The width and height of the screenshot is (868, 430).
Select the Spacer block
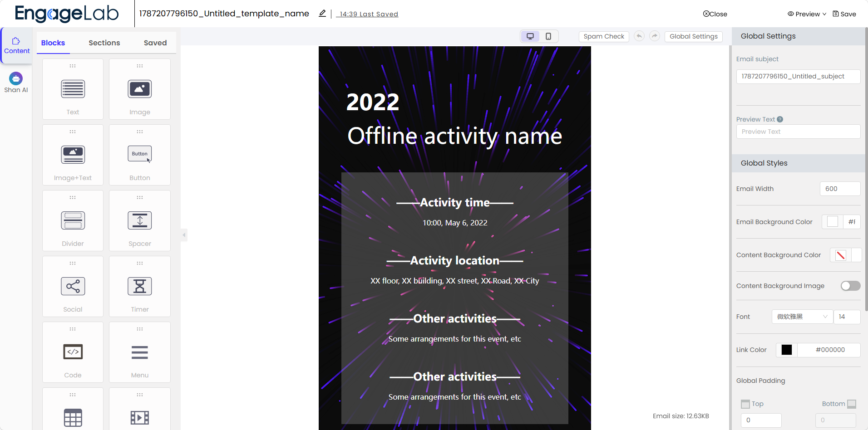140,220
